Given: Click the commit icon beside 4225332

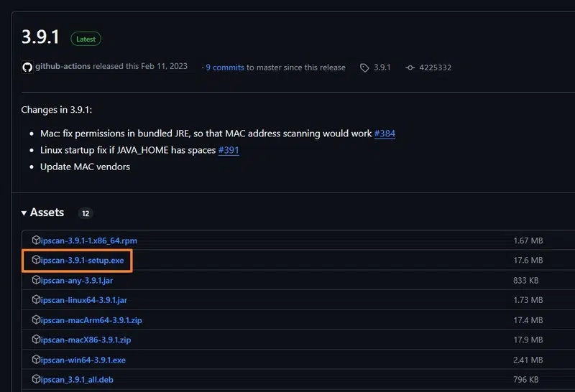Looking at the screenshot, I should point(410,67).
